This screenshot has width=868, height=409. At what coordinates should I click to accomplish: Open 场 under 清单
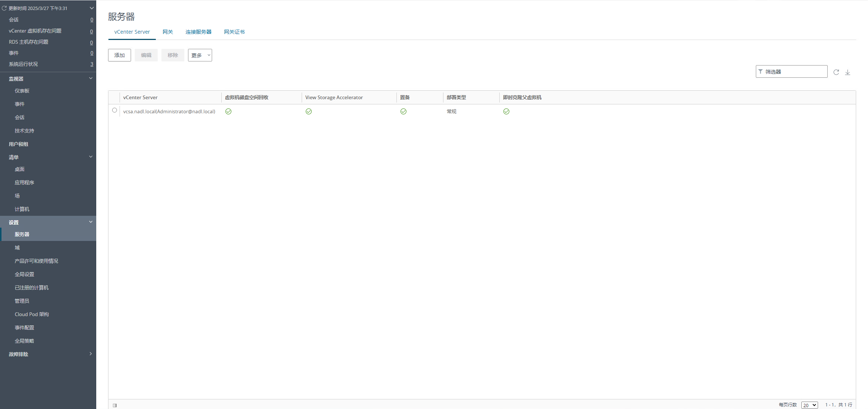coord(17,196)
